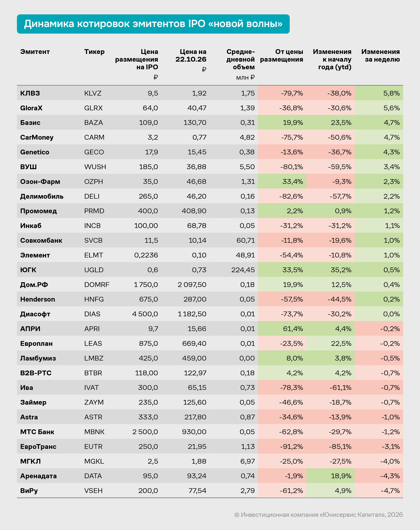Viewport: 420px width, 530px height.
Task: Select the Henderson issuer name
Action: coord(38,299)
